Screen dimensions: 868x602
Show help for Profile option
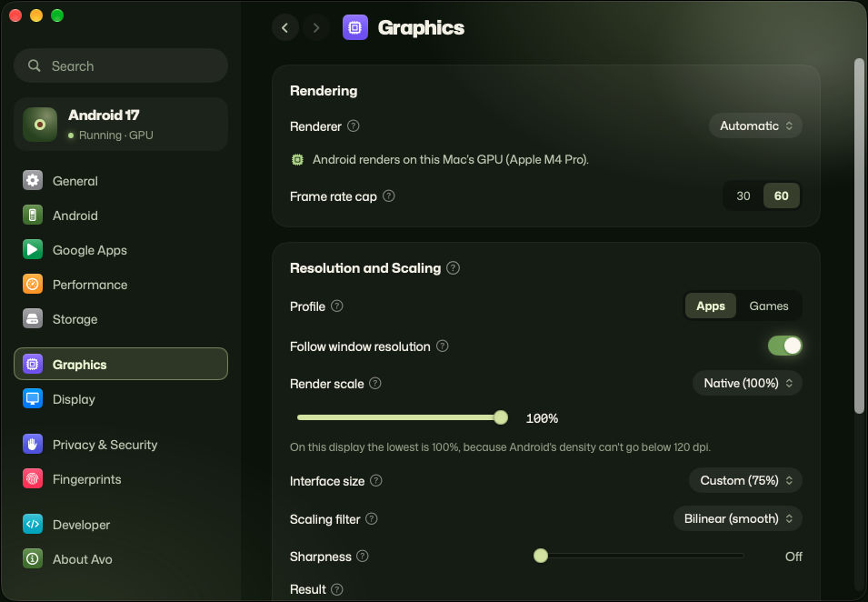point(337,306)
